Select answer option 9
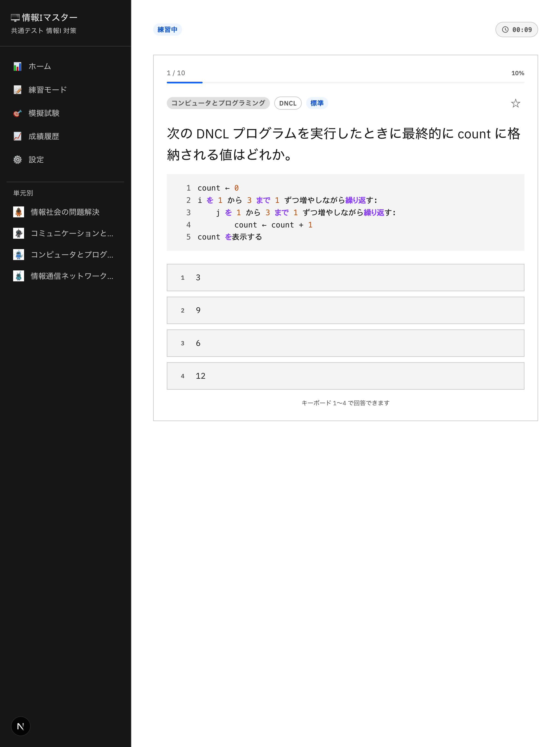 (345, 310)
